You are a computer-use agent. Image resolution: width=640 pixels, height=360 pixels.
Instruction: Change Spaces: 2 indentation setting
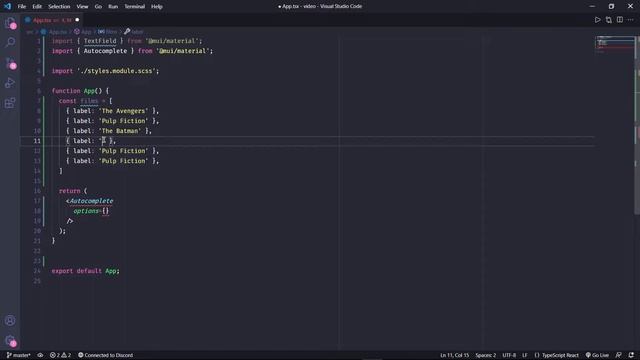coord(486,355)
